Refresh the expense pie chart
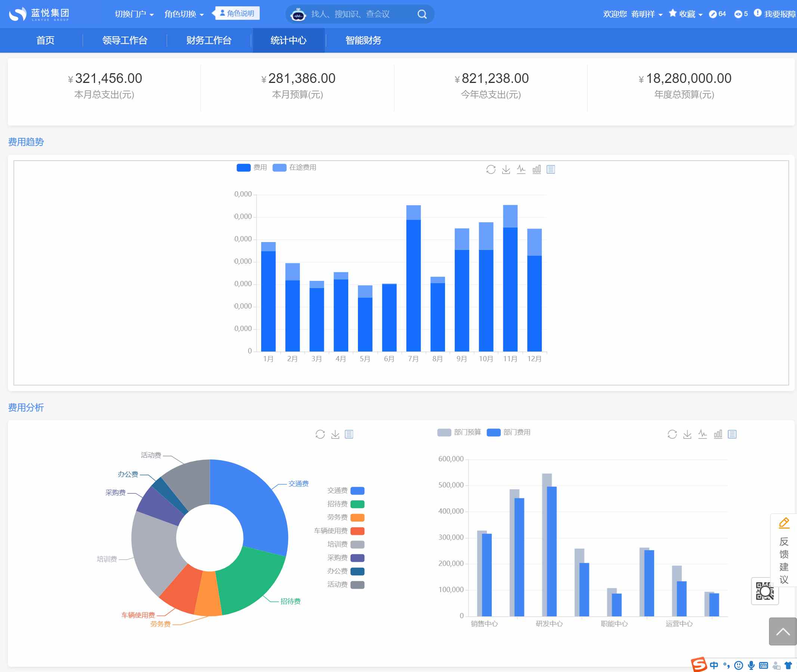Screen dimensions: 797x672 tap(320, 434)
